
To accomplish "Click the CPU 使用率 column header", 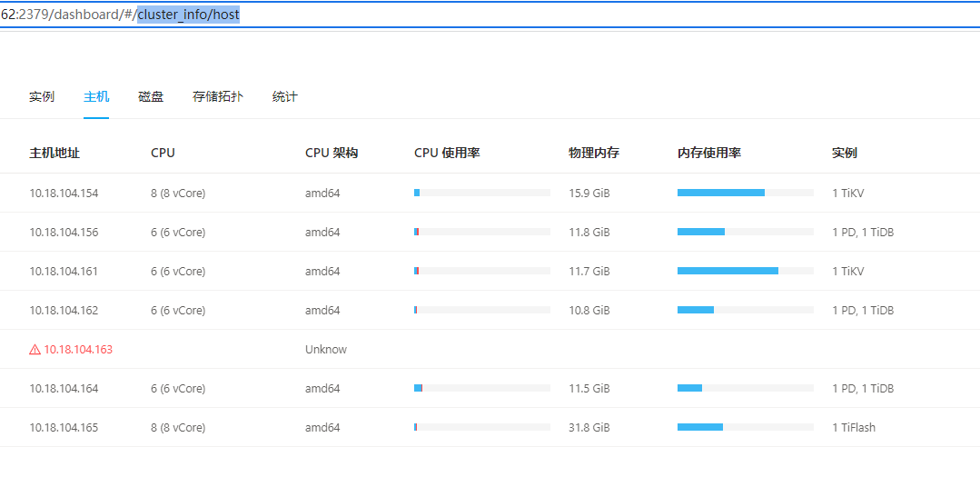I will click(x=447, y=154).
